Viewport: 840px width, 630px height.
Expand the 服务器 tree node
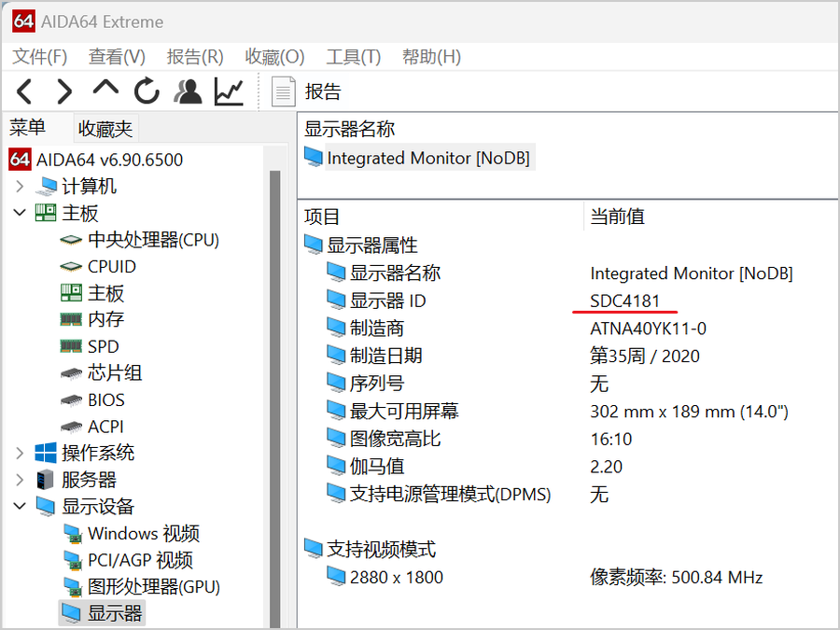(x=20, y=480)
